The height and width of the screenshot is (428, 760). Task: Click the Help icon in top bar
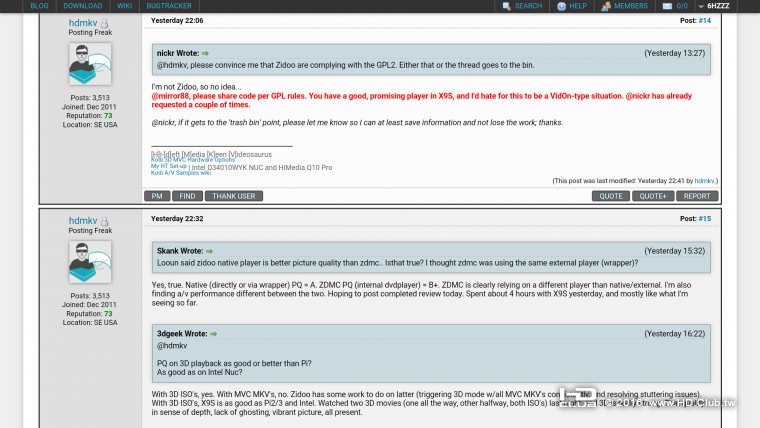tap(561, 6)
